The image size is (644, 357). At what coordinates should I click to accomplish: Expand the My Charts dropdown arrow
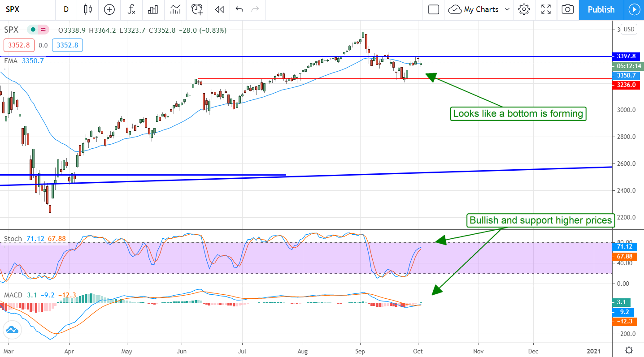(507, 9)
